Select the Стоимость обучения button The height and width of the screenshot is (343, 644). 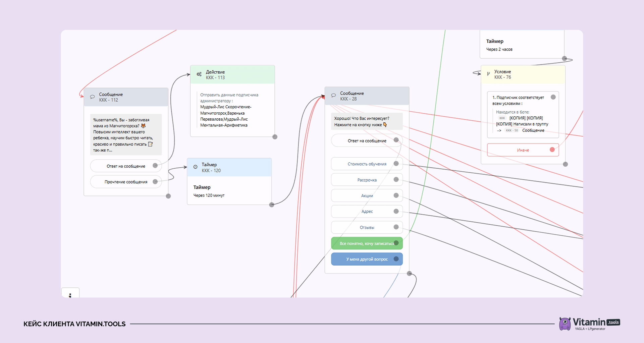pos(367,164)
